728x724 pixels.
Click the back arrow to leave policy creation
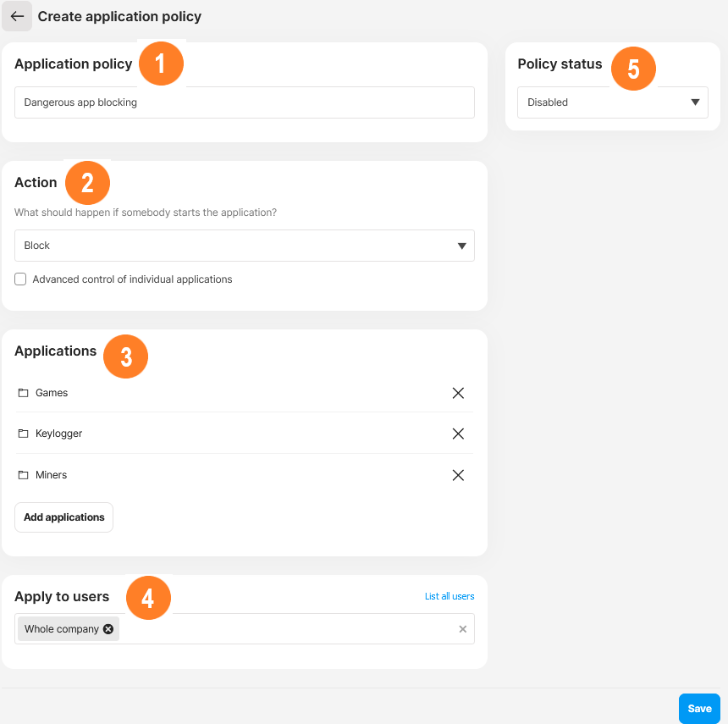[17, 16]
